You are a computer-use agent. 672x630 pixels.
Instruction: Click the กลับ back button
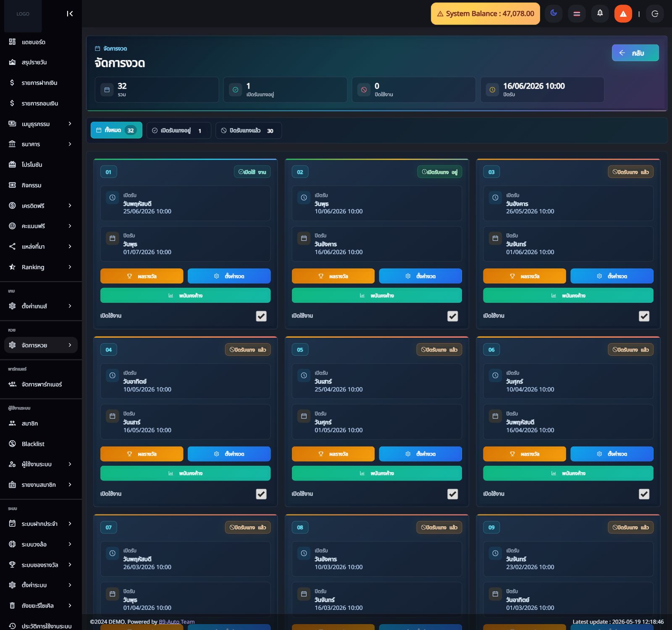635,53
